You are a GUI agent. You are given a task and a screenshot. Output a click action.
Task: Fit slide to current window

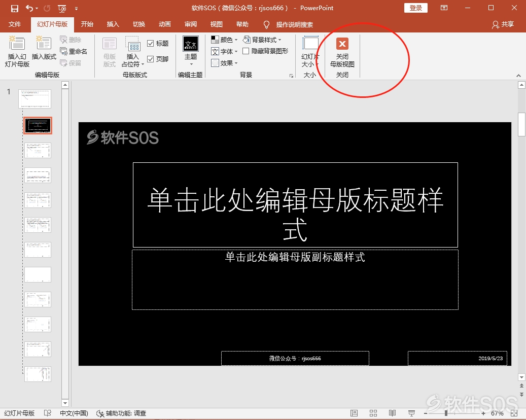point(514,413)
